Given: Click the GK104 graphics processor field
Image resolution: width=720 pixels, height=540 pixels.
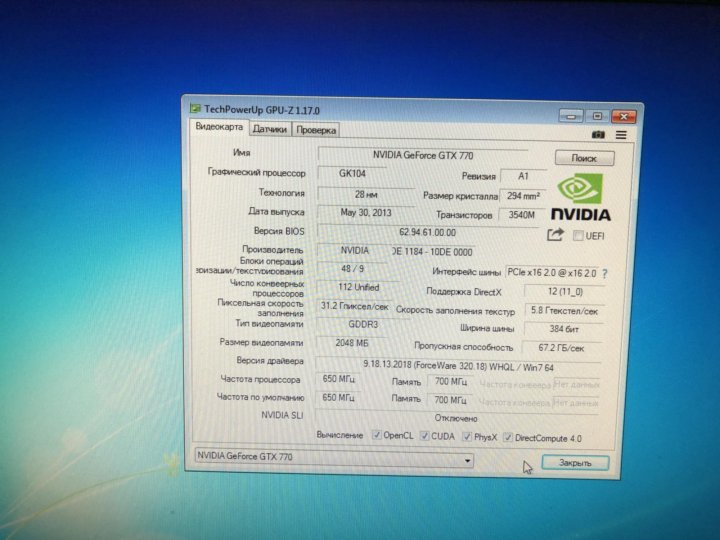Looking at the screenshot, I should click(352, 174).
